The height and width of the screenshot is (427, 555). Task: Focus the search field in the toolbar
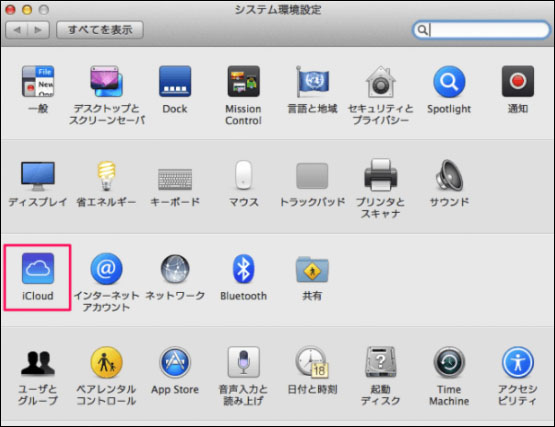(481, 30)
